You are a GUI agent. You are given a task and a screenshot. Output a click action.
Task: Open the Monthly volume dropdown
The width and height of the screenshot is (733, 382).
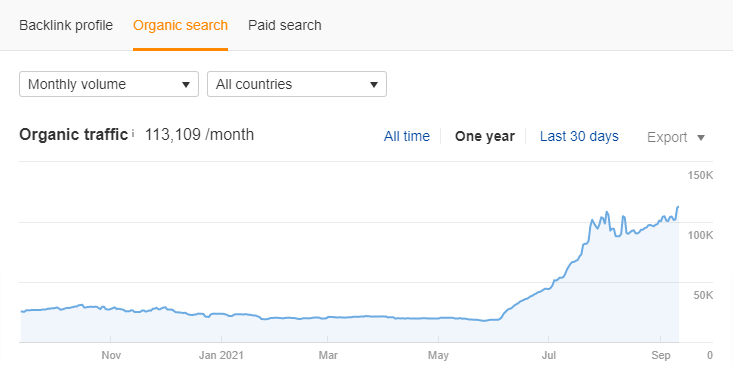click(x=109, y=84)
